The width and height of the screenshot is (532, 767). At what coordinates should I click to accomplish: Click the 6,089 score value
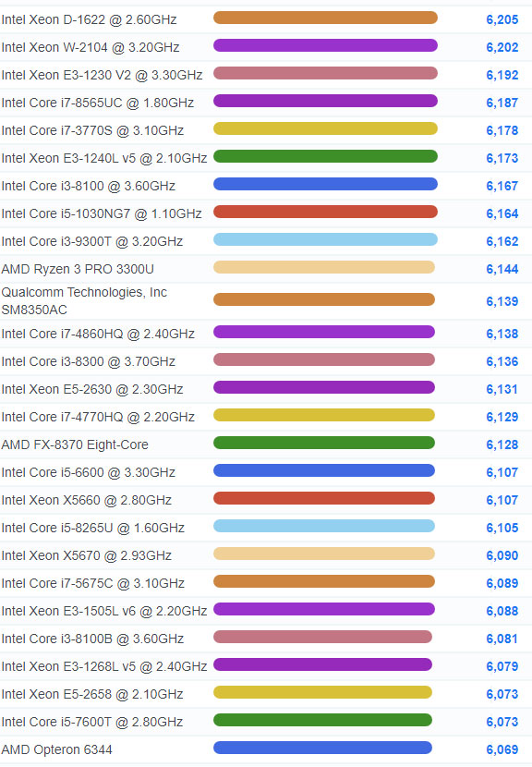coord(502,583)
